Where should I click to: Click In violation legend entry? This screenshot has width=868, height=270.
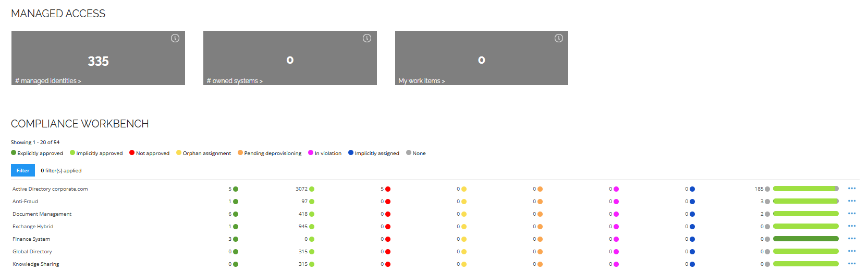click(x=325, y=153)
